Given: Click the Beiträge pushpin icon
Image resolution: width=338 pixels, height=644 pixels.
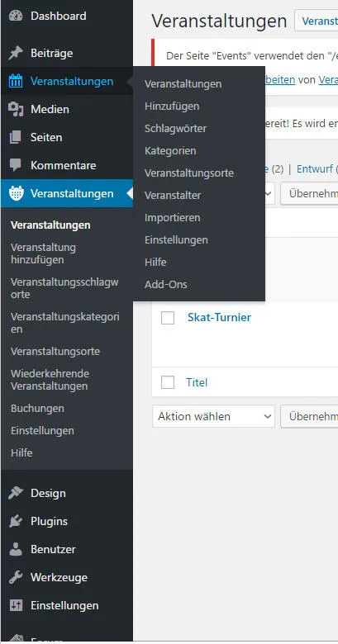Looking at the screenshot, I should tap(16, 54).
